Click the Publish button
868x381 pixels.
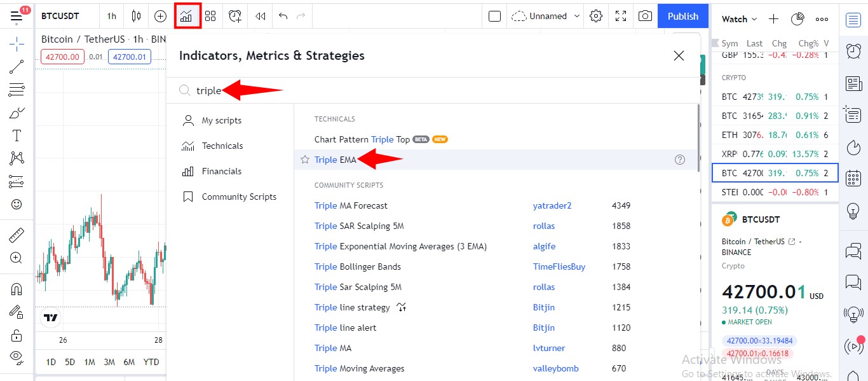(683, 16)
